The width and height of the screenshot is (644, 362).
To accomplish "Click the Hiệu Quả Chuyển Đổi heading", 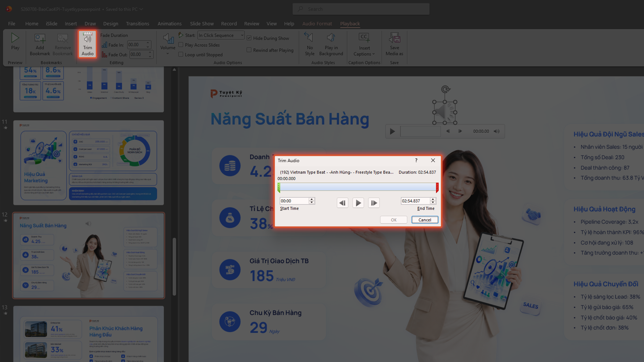I will (x=606, y=284).
